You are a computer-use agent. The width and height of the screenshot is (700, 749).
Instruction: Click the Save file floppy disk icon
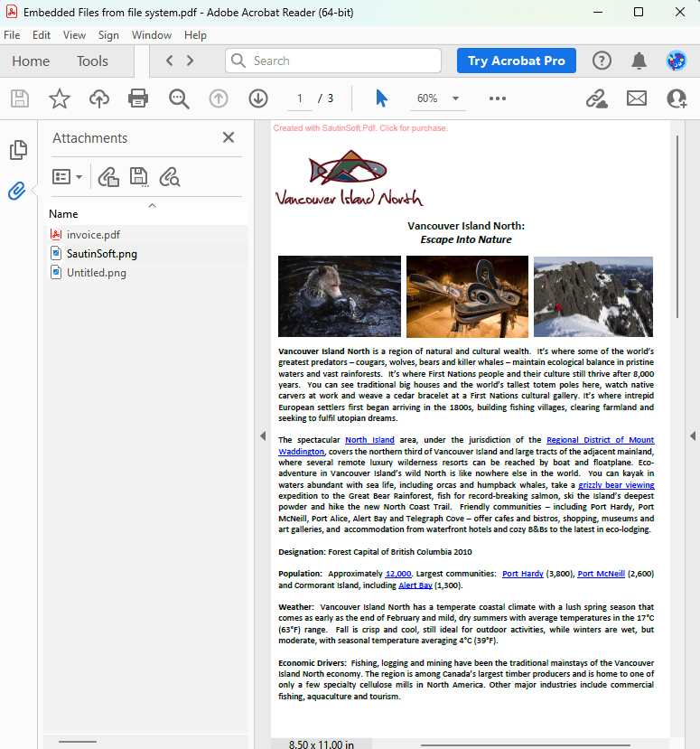20,98
